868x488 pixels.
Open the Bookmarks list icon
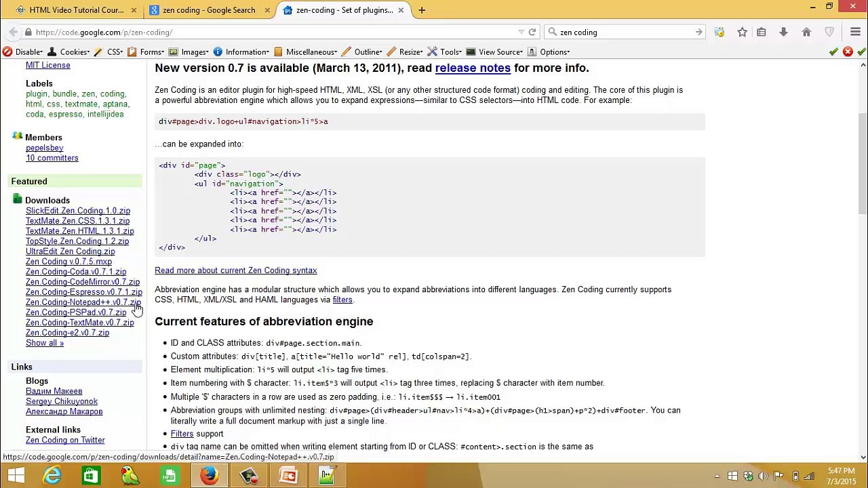coord(762,32)
